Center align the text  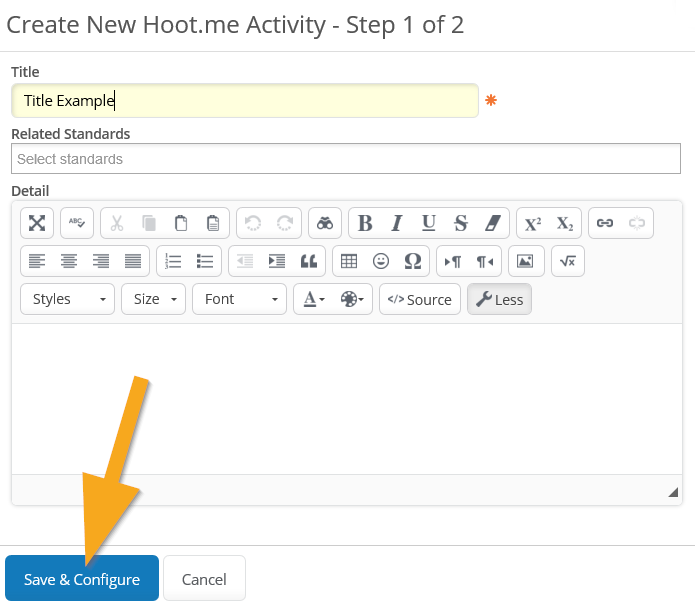[x=69, y=261]
